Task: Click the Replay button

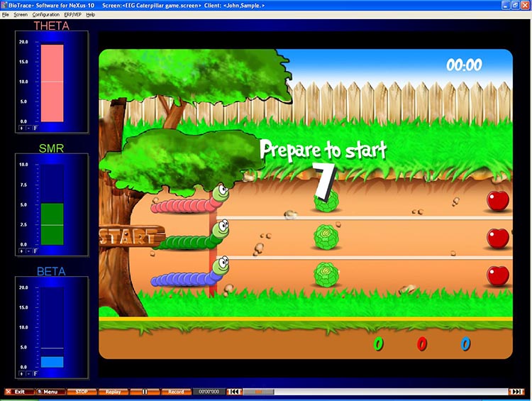Action: [x=113, y=392]
